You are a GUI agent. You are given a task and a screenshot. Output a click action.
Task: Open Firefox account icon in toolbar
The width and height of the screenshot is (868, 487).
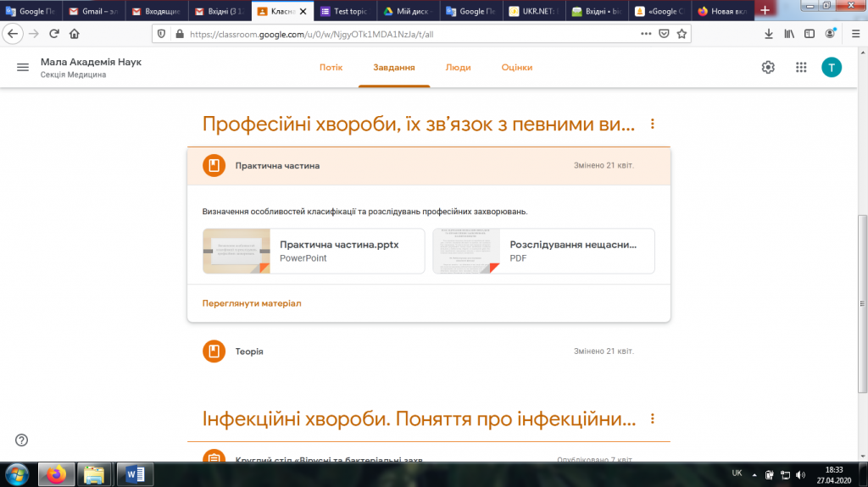click(830, 34)
